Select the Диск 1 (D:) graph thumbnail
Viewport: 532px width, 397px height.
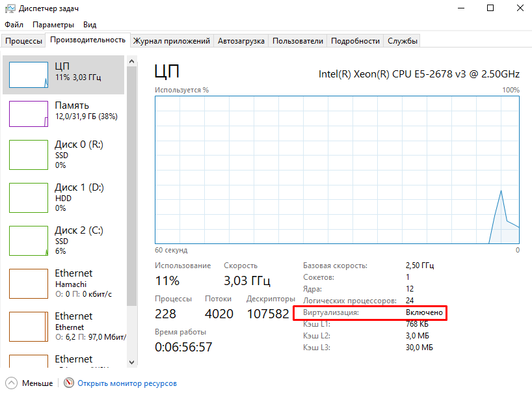tap(29, 198)
